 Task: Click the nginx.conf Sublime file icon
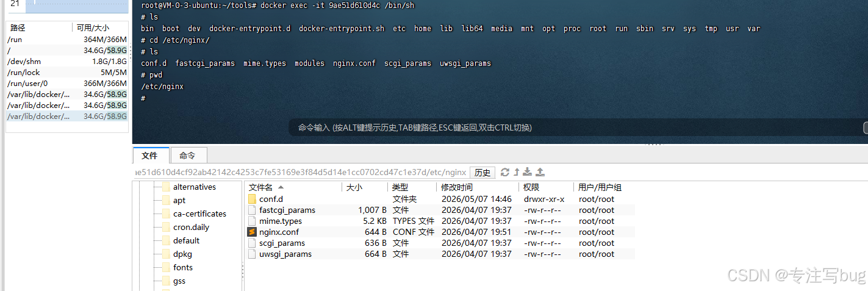(252, 232)
